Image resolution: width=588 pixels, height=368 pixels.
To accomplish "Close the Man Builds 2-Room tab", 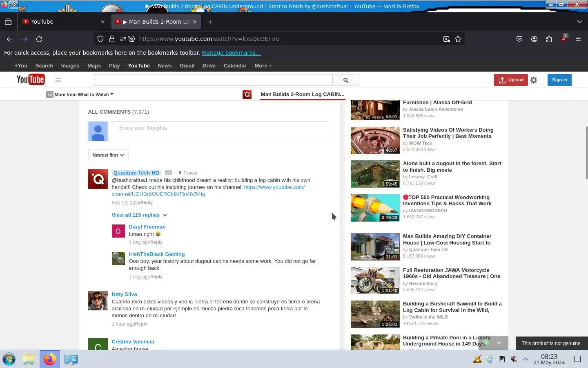I will click(195, 22).
